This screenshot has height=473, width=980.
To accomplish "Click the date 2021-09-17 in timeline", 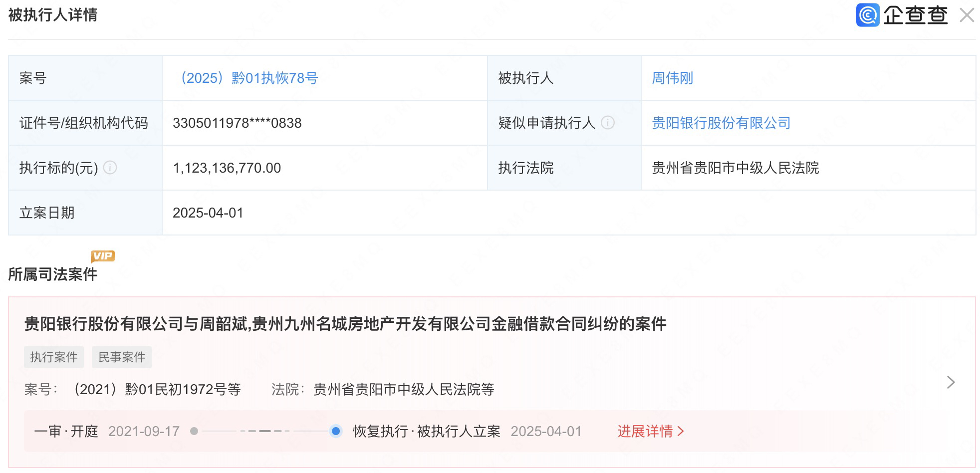I will point(144,431).
